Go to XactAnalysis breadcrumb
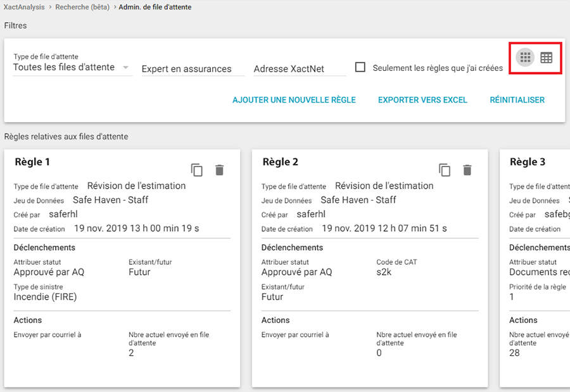 pyautogui.click(x=24, y=8)
